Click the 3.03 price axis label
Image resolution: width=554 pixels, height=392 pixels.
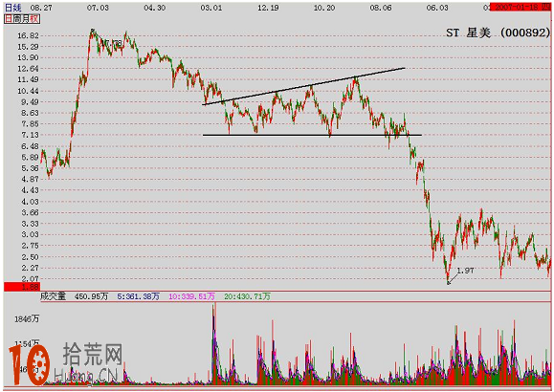[x=30, y=234]
